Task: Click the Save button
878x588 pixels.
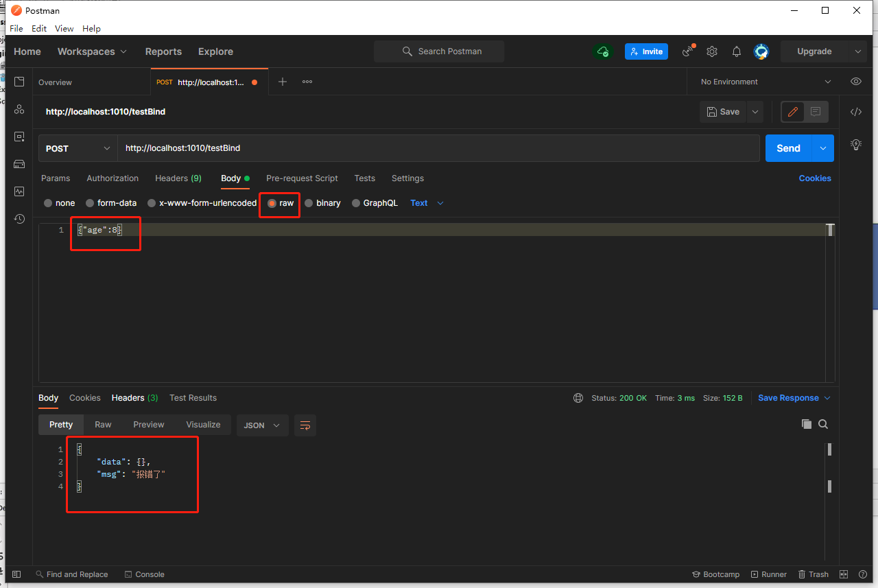Action: tap(723, 112)
